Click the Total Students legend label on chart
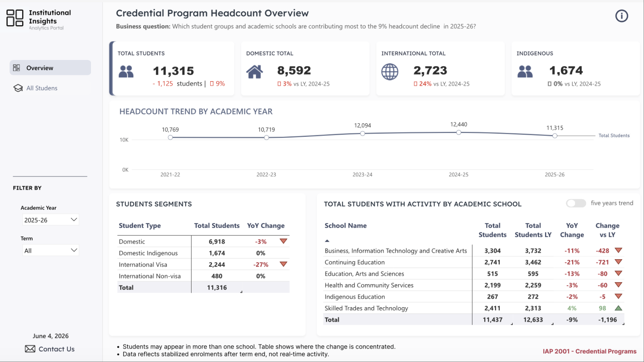Screen dimensions: 644x362 (x=614, y=136)
